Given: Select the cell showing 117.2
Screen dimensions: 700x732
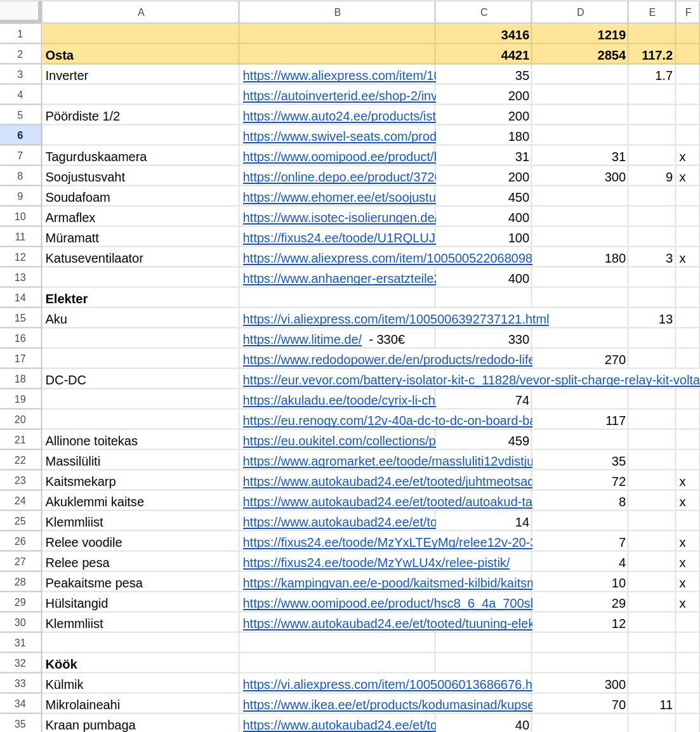Looking at the screenshot, I should click(x=652, y=55).
